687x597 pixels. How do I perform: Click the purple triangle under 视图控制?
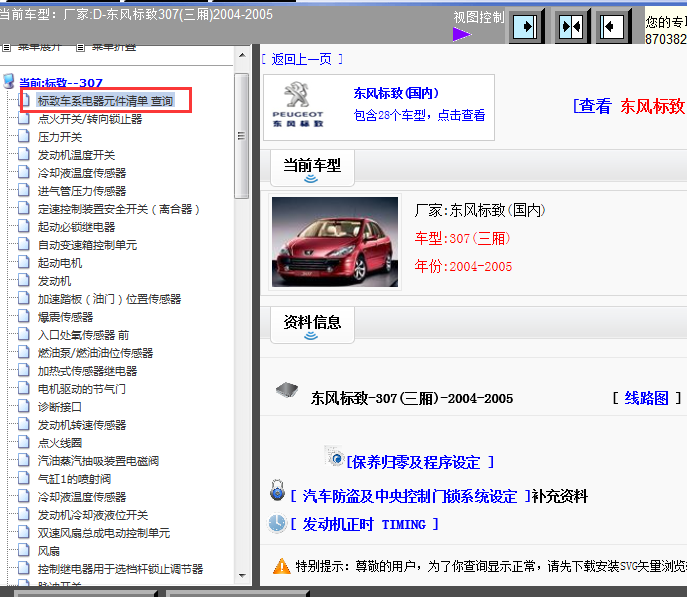click(x=461, y=34)
